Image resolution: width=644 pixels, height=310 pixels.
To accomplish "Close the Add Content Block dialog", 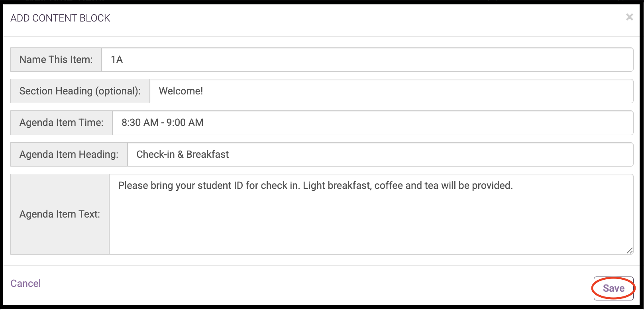I will pos(629,17).
